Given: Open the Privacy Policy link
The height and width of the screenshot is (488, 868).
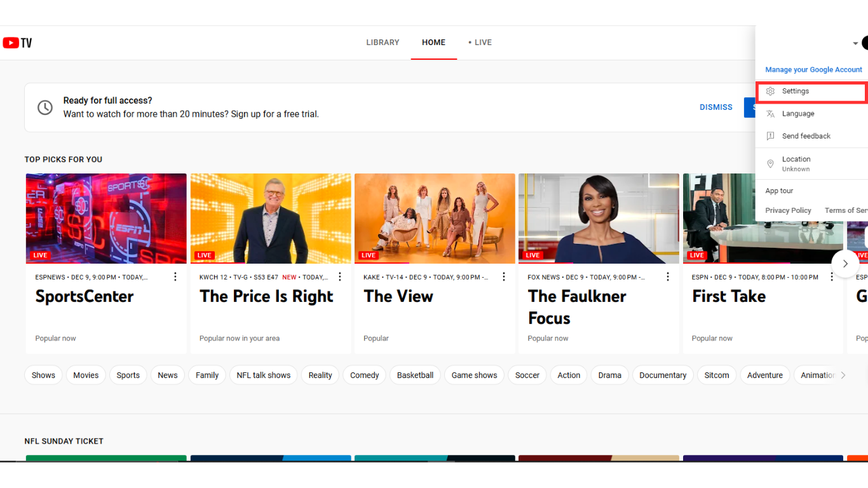Looking at the screenshot, I should [x=788, y=210].
